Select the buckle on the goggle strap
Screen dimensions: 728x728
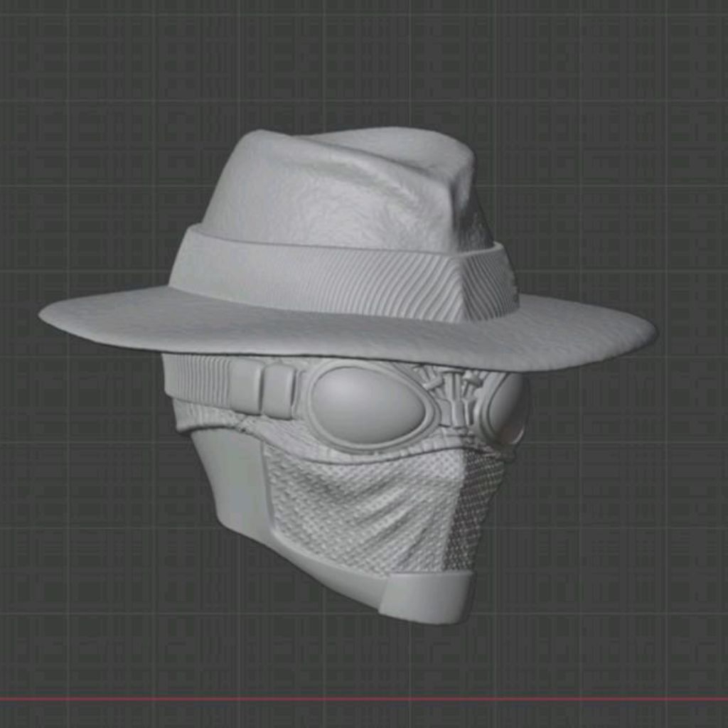click(262, 387)
